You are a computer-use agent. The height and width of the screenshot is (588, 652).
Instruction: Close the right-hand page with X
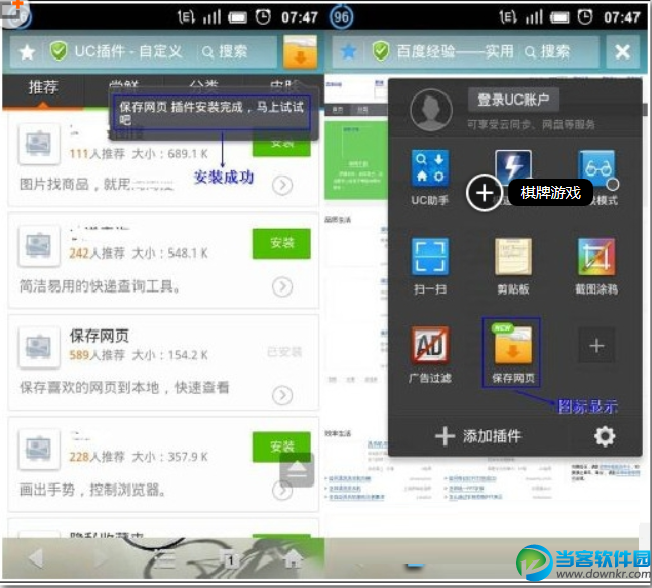(x=622, y=52)
